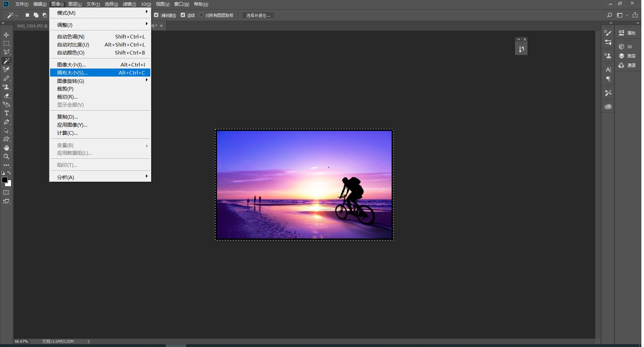The height and width of the screenshot is (347, 644).
Task: Select the Rectangular Marquee tool
Action: tap(6, 43)
